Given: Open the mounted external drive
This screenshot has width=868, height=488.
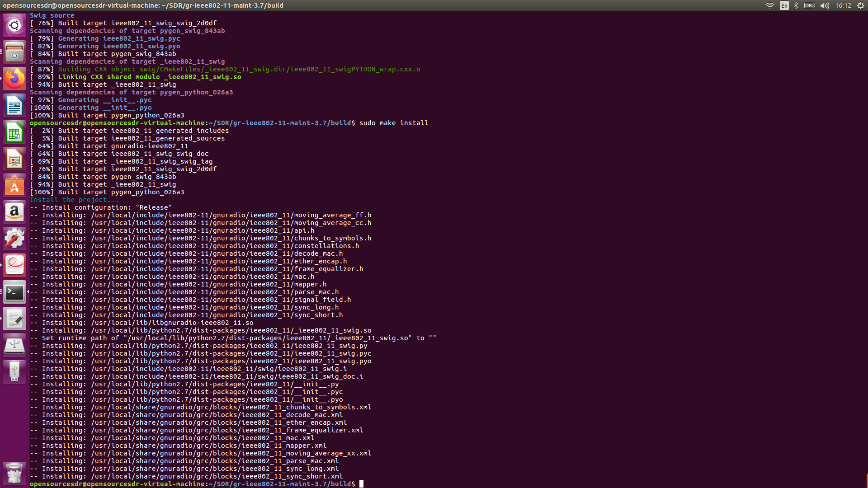Looking at the screenshot, I should tap(14, 345).
